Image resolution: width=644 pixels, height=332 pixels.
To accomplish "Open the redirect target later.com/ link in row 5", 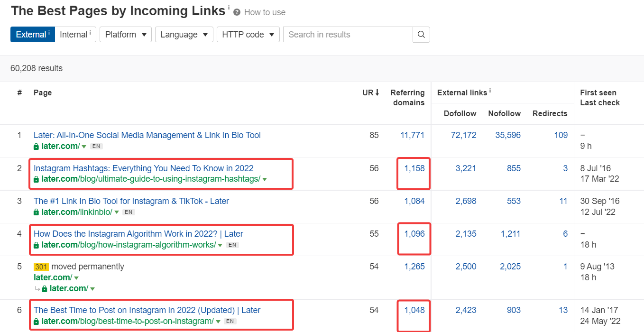I will click(69, 288).
